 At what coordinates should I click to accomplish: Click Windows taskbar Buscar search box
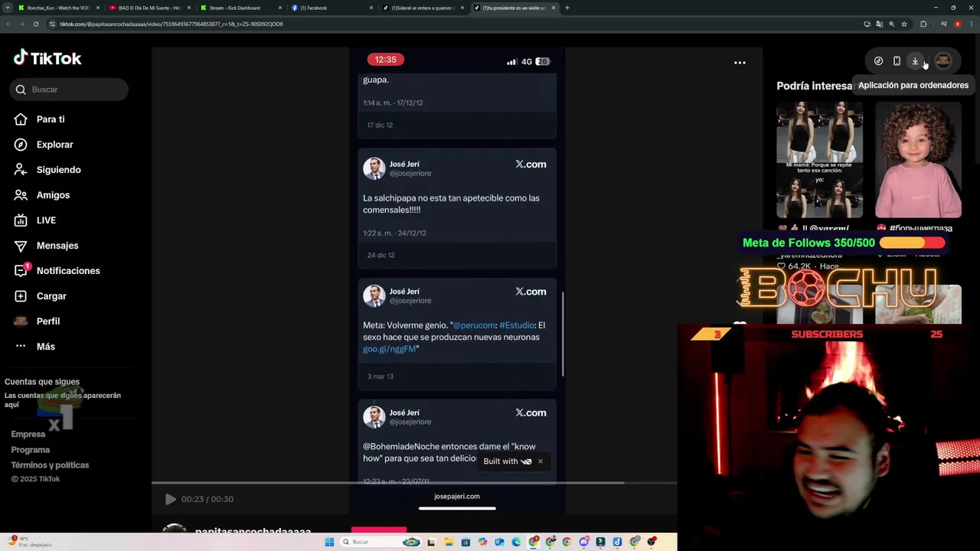(381, 542)
